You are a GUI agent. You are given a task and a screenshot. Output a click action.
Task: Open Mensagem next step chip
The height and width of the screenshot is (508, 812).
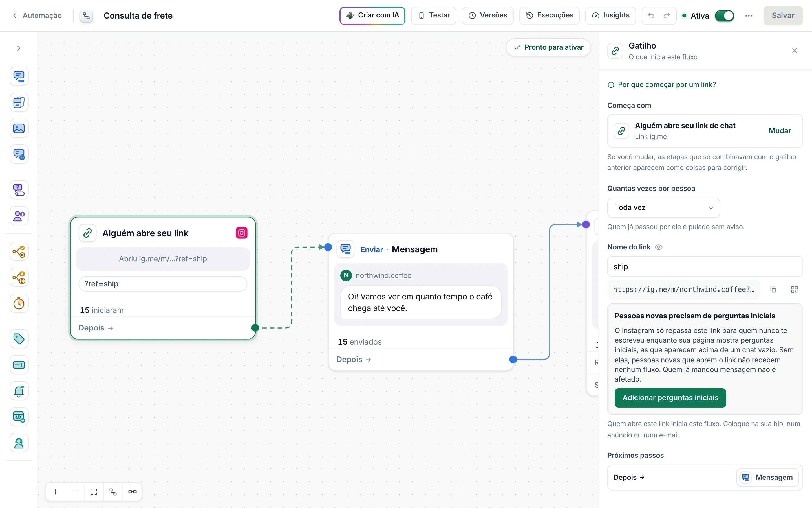tap(767, 478)
